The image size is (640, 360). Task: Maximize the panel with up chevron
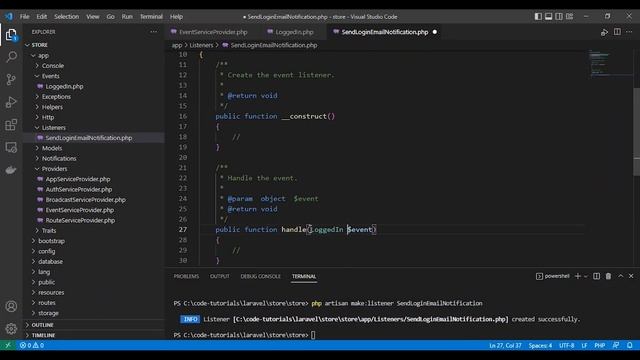pyautogui.click(x=620, y=276)
